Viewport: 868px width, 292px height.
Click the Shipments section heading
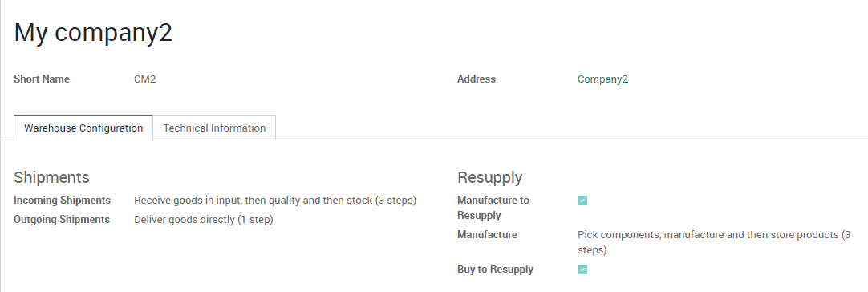tap(51, 177)
